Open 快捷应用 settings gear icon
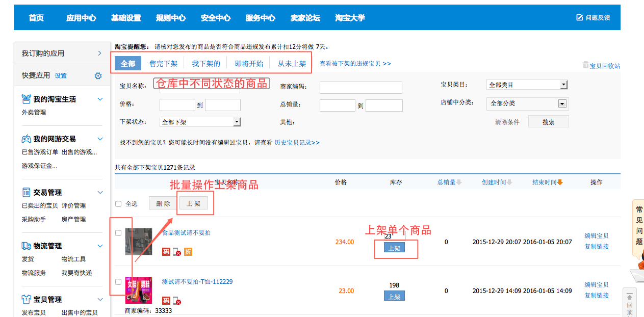The height and width of the screenshot is (317, 644). click(x=98, y=76)
